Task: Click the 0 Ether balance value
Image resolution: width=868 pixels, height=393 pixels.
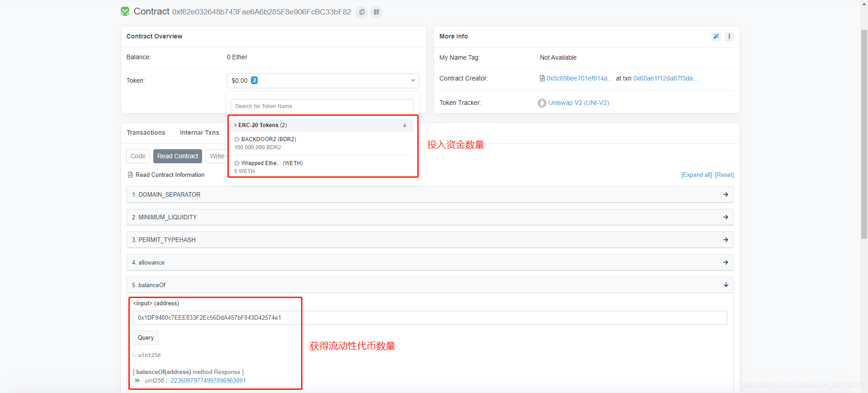Action: [x=237, y=57]
